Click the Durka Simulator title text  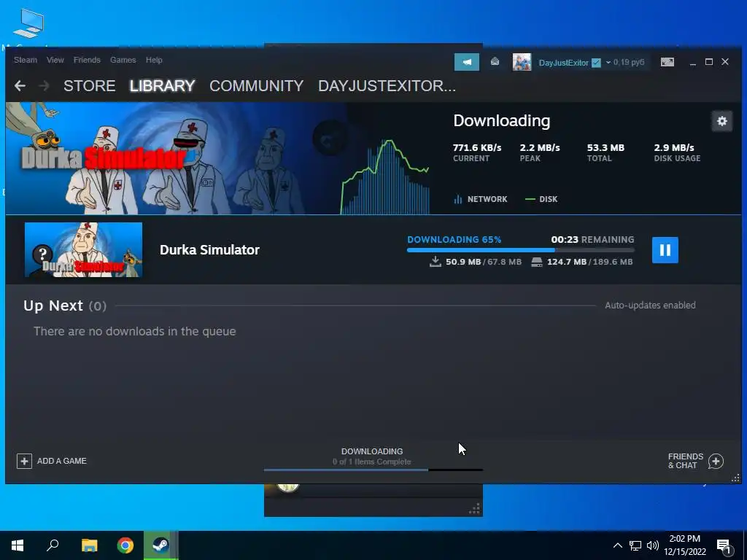point(209,250)
